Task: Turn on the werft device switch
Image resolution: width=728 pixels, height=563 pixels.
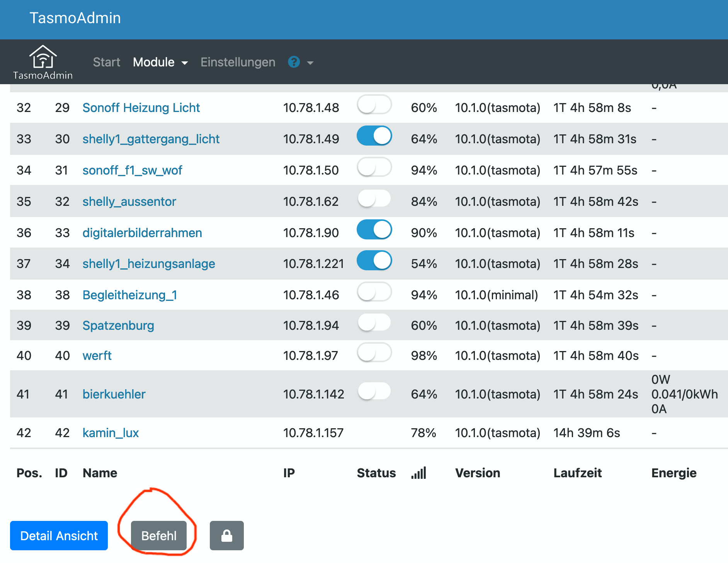Action: pyautogui.click(x=374, y=352)
